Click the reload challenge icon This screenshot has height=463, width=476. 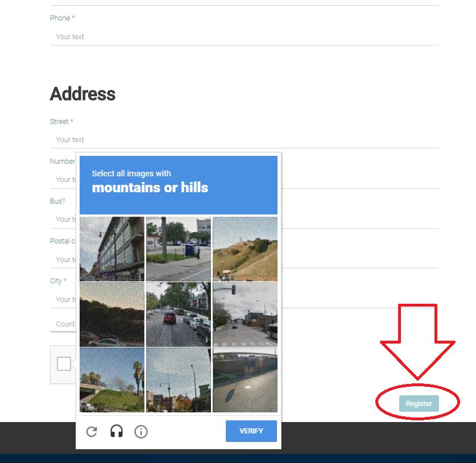click(92, 432)
